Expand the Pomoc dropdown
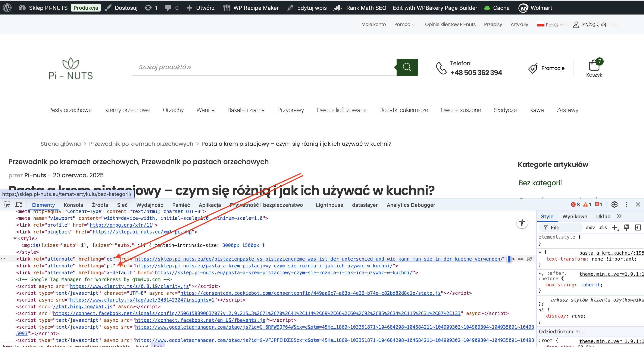 [405, 25]
